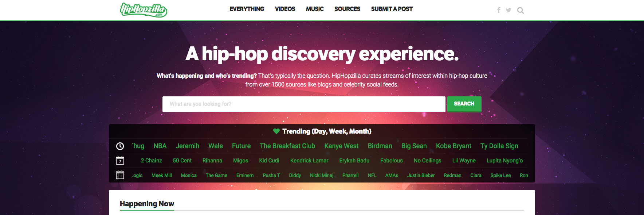Open the 50 Cent weekly link
Screen dimensions: 644x215
point(182,161)
